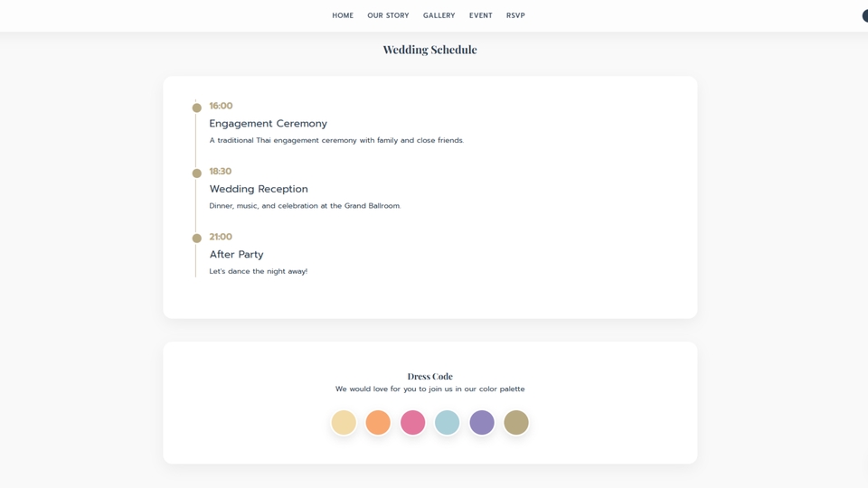This screenshot has height=488, width=868.
Task: Click the Wedding Schedule heading
Action: (x=429, y=50)
